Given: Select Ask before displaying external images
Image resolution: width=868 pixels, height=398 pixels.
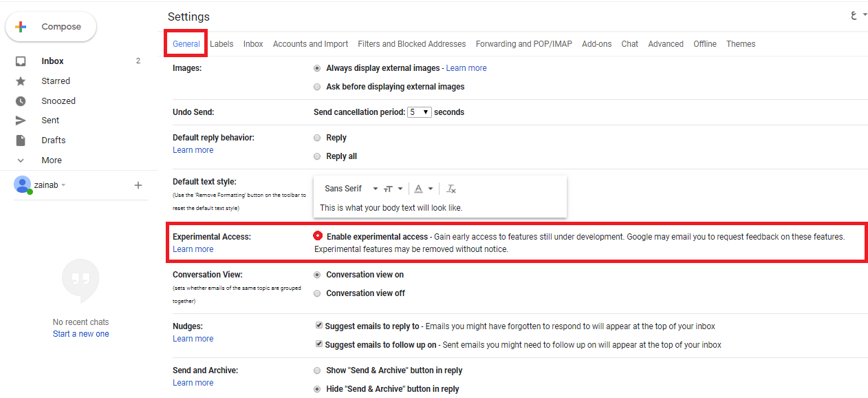Looking at the screenshot, I should pos(317,87).
